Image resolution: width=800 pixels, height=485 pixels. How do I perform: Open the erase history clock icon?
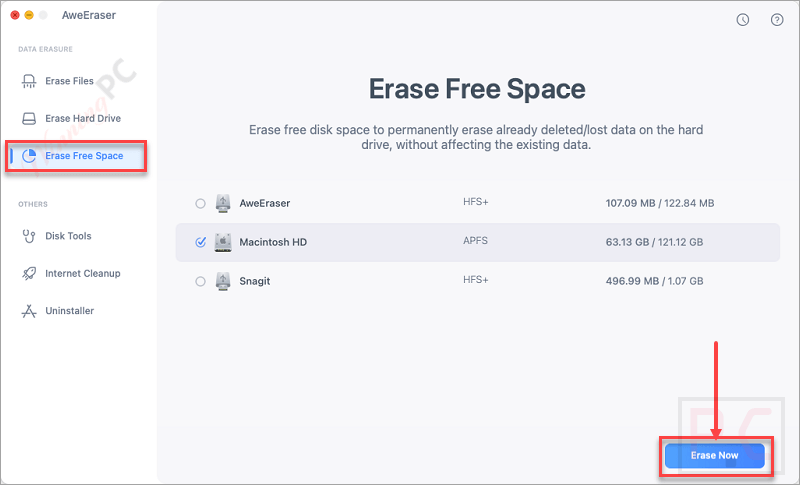click(743, 20)
